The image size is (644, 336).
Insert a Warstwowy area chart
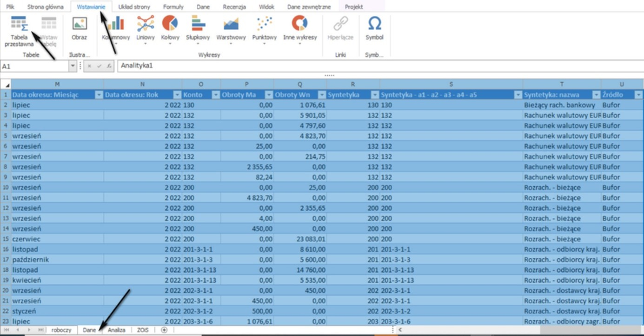(x=231, y=30)
